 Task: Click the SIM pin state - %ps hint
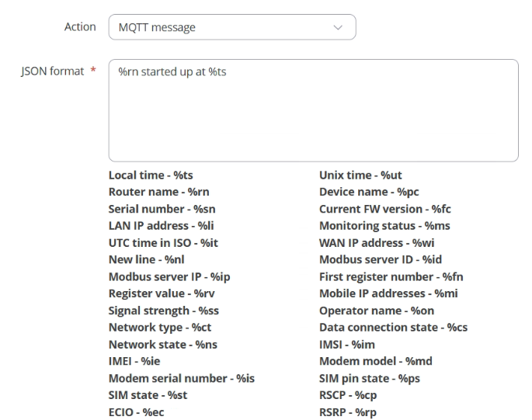pyautogui.click(x=370, y=379)
